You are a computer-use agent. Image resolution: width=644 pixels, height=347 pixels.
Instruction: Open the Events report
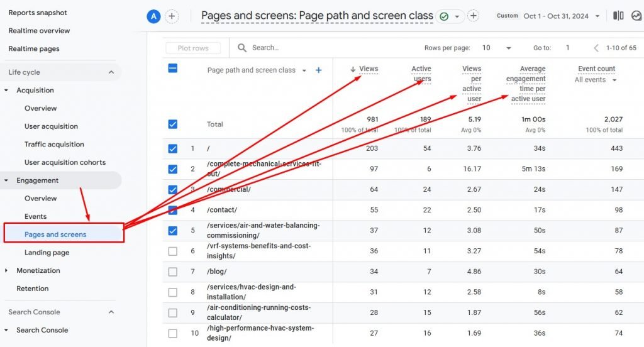(x=35, y=217)
